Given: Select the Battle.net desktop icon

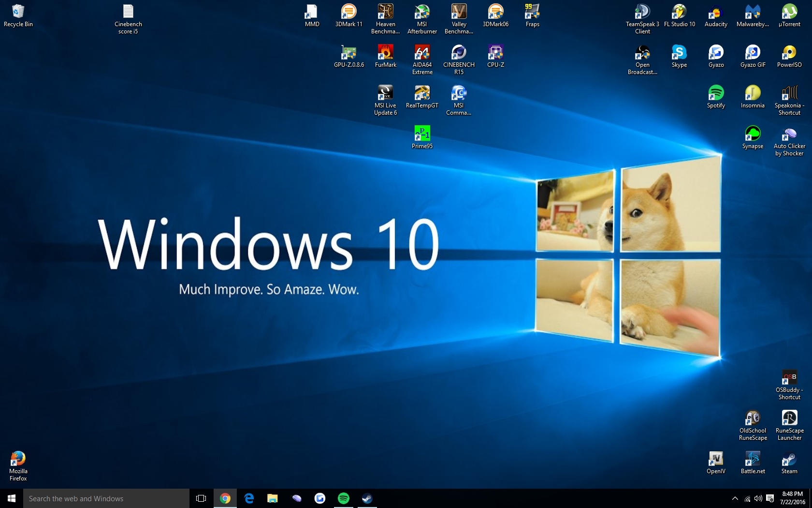Looking at the screenshot, I should 753,463.
